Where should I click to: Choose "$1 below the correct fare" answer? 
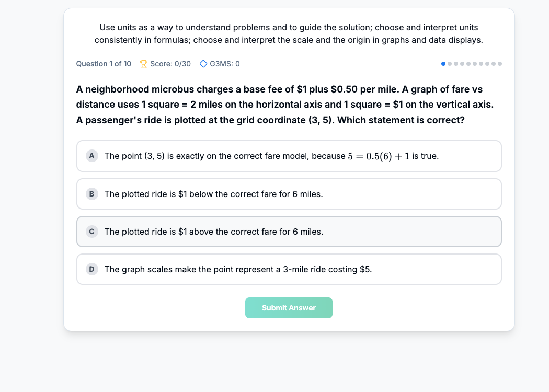tap(289, 194)
